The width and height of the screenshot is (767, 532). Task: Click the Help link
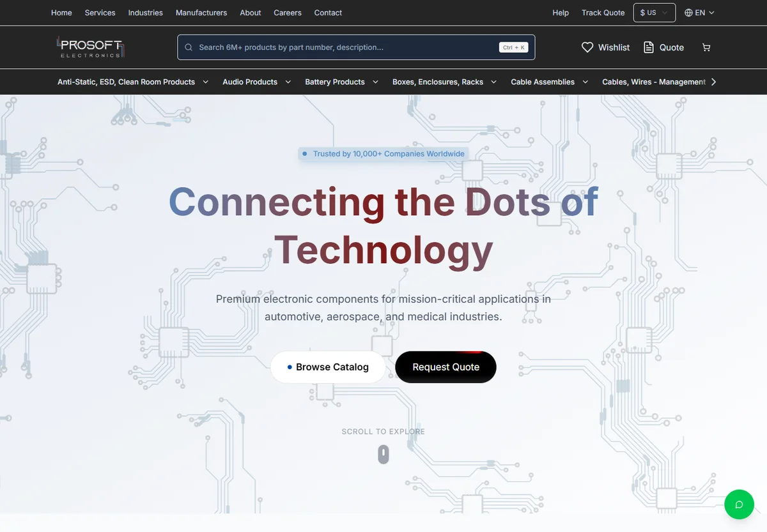(x=561, y=13)
